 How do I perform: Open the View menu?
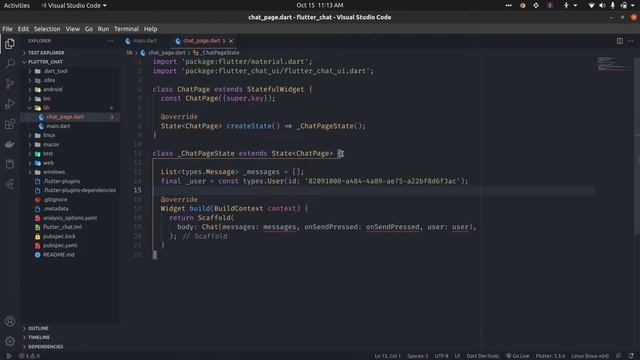pyautogui.click(x=73, y=29)
